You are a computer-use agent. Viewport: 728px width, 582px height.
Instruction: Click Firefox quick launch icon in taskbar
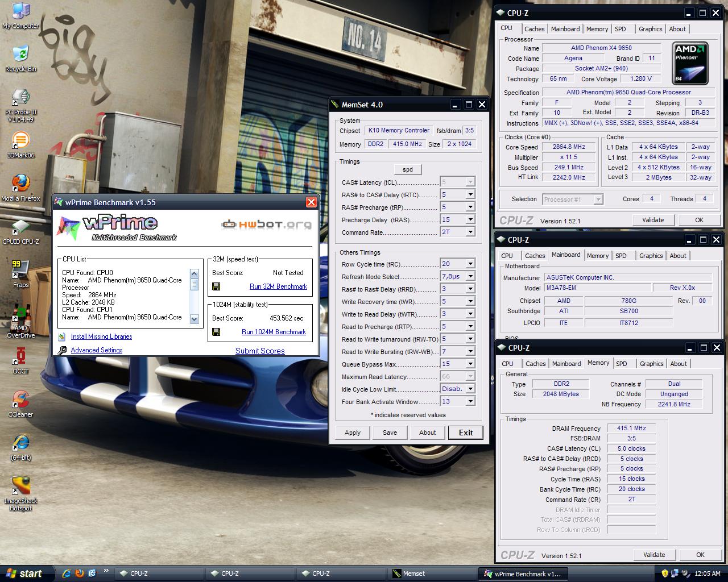tap(79, 573)
